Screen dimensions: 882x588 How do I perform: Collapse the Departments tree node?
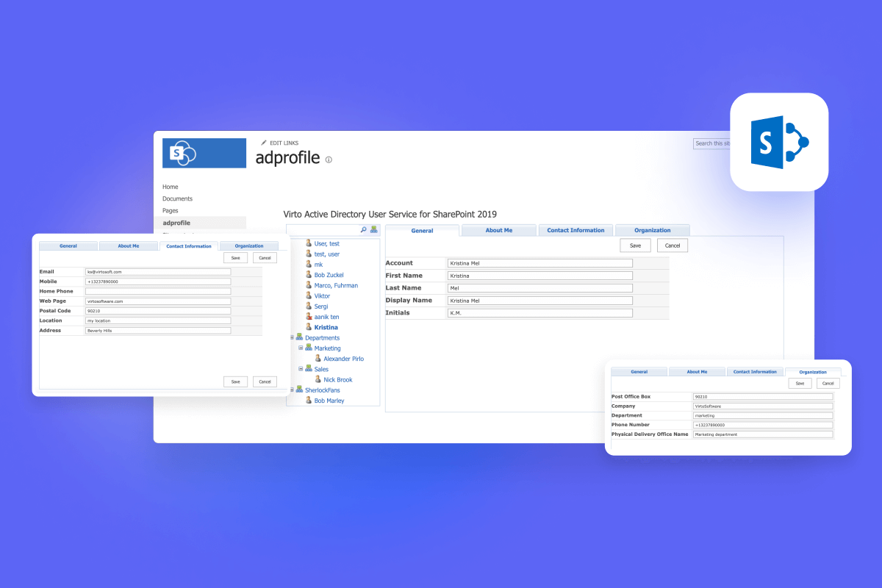[x=291, y=337]
